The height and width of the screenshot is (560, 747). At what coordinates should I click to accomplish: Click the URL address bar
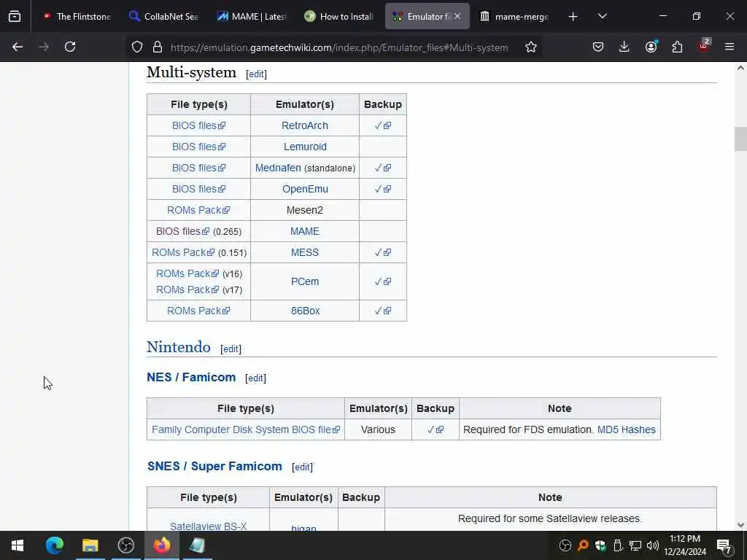(339, 47)
